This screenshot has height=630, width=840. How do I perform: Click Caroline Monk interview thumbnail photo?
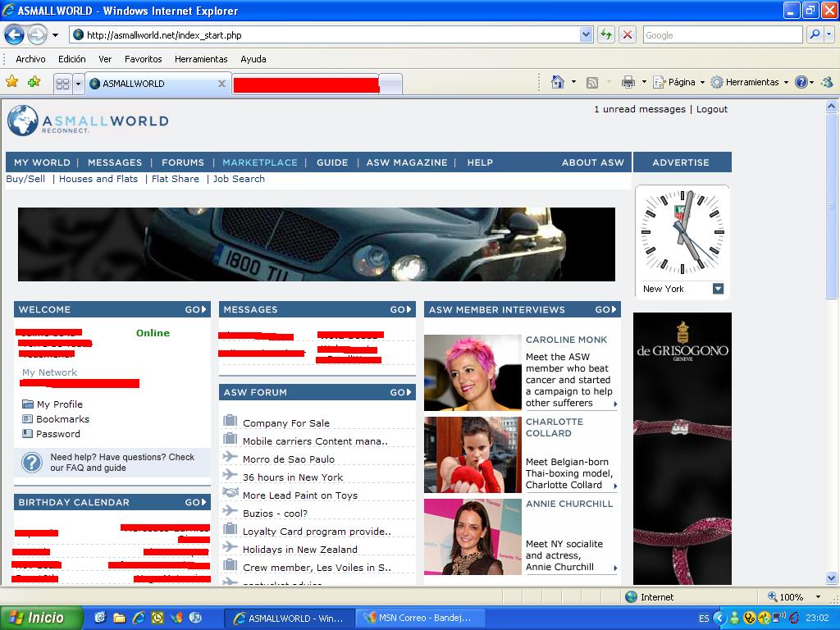tap(472, 372)
